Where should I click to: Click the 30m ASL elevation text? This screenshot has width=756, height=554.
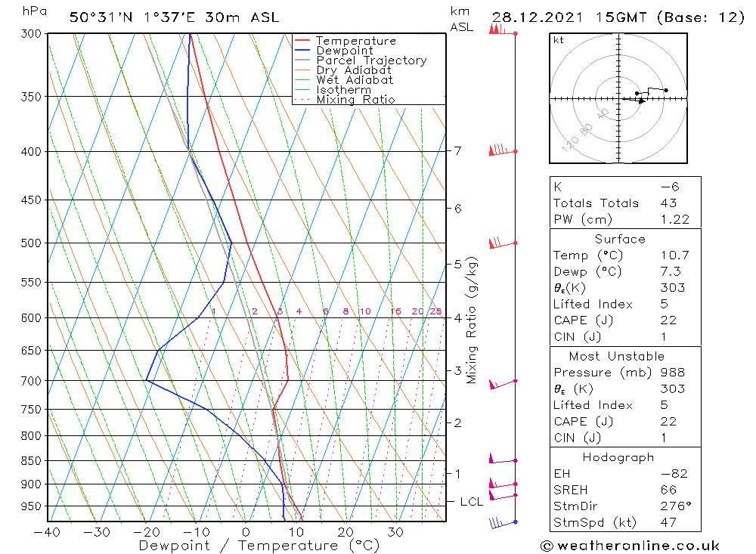click(242, 17)
